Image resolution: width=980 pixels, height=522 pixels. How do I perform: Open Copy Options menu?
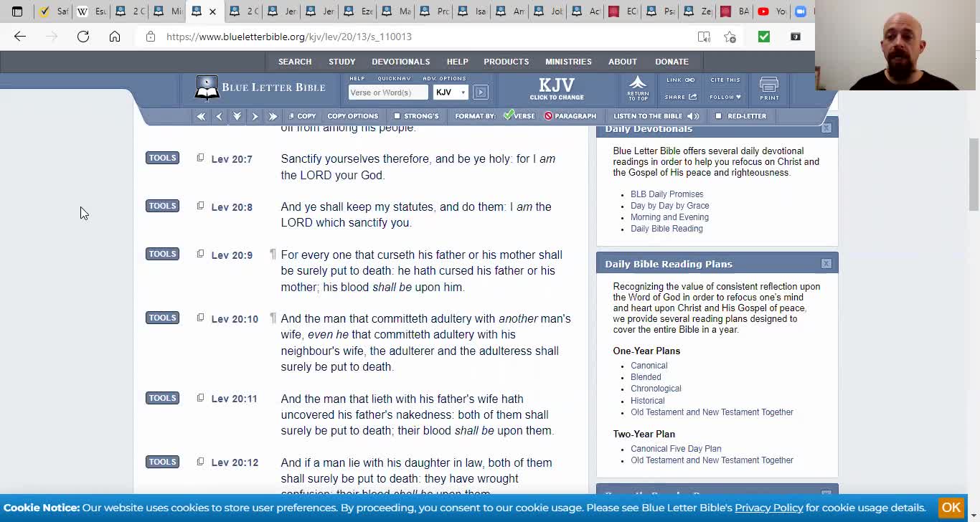point(352,116)
